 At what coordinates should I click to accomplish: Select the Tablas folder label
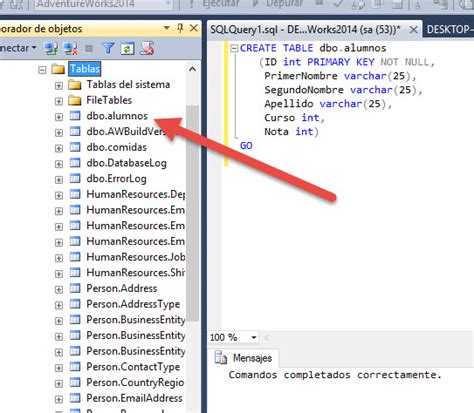click(85, 69)
